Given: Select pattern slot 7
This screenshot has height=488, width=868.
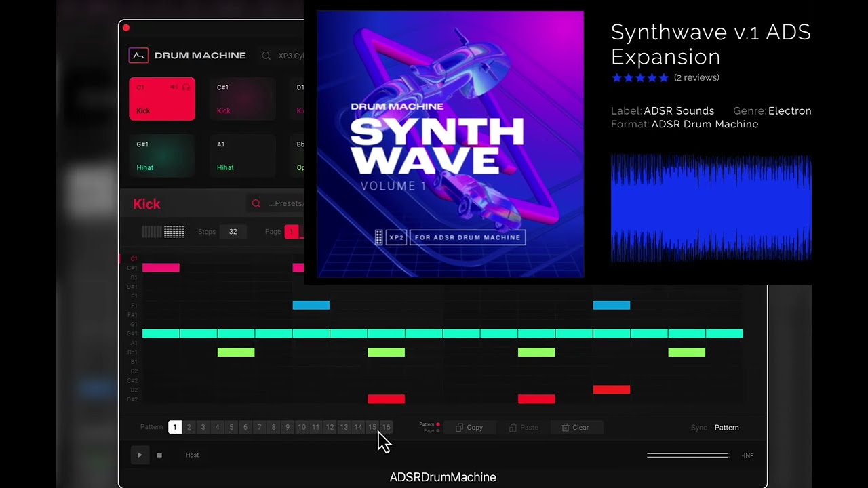Looking at the screenshot, I should (259, 427).
